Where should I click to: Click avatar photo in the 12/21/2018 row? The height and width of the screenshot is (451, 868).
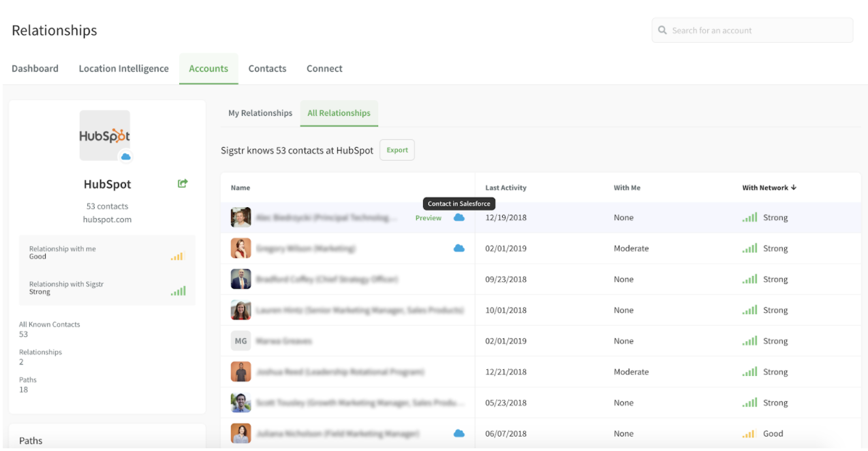(x=241, y=372)
